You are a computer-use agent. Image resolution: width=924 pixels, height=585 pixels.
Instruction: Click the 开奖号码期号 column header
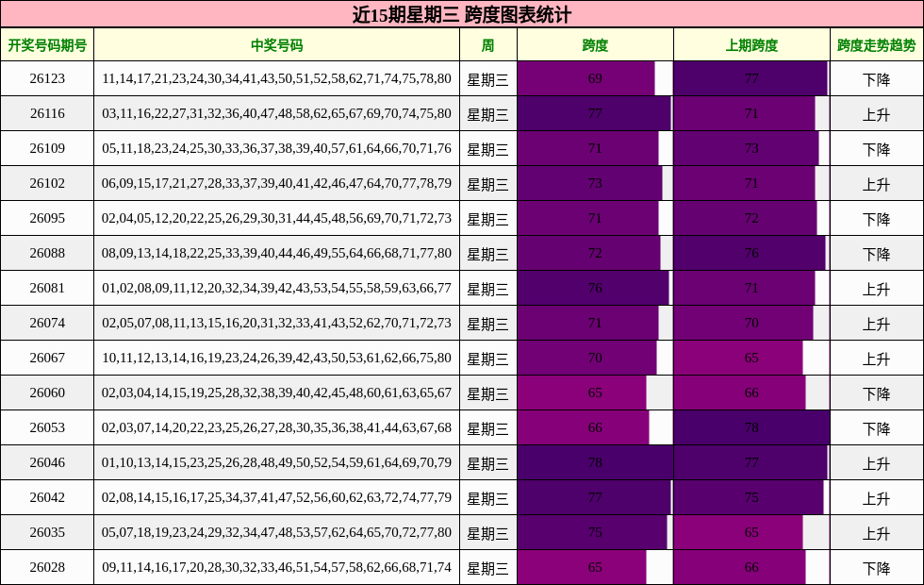point(47,45)
